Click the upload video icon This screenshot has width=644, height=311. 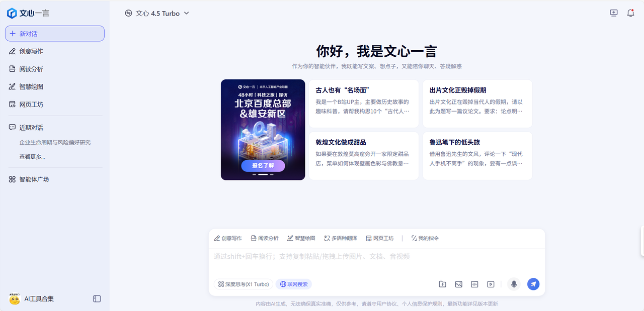[x=491, y=284]
